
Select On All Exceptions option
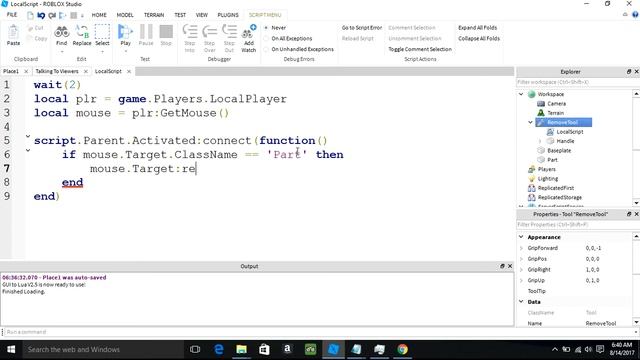click(x=288, y=38)
